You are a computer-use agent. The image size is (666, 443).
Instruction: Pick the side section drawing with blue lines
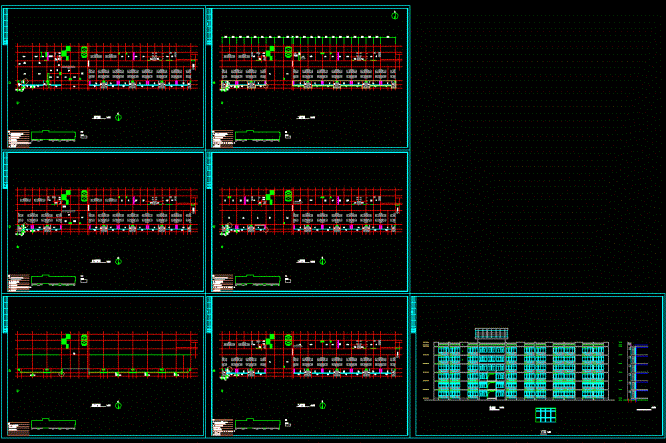637,372
